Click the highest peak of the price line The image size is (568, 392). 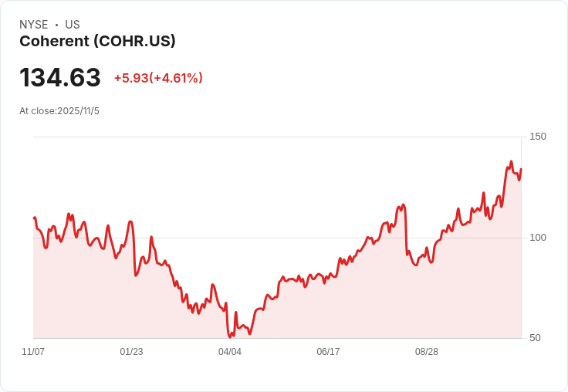pos(511,161)
